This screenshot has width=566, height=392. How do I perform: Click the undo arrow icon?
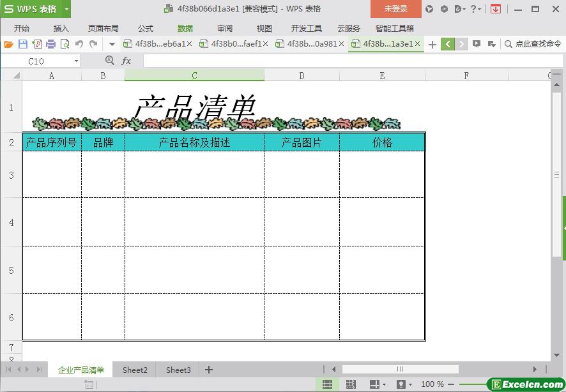[79, 44]
